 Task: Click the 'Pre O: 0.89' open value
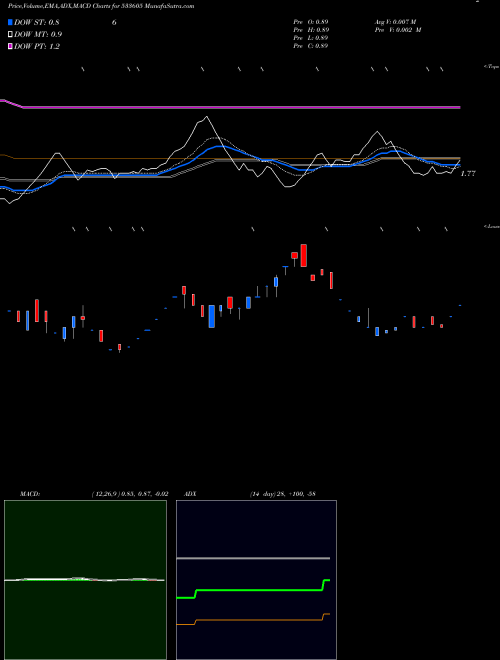point(311,21)
